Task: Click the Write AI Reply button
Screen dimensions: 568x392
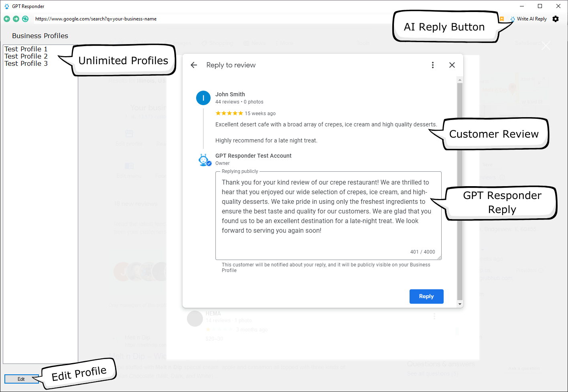Action: [x=529, y=19]
